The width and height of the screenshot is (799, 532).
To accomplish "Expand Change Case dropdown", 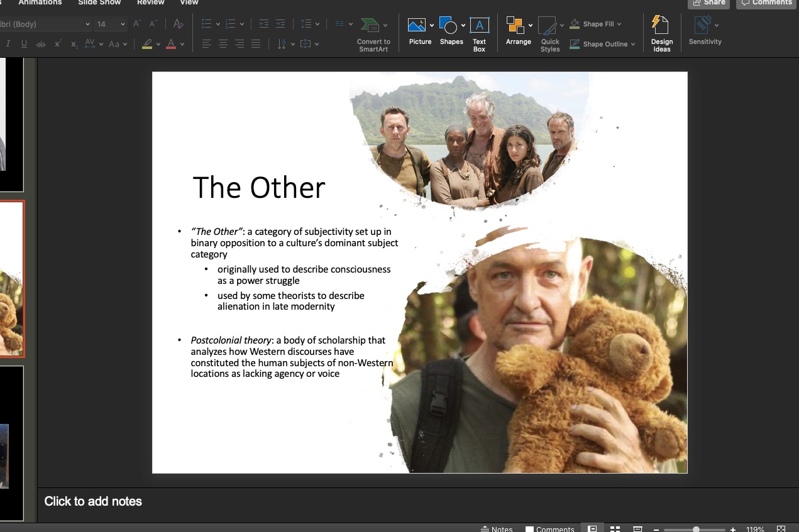I will [125, 44].
